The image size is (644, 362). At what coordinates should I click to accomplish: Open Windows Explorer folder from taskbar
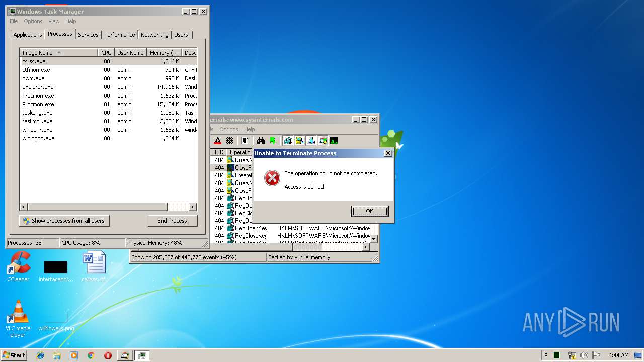pos(57,355)
